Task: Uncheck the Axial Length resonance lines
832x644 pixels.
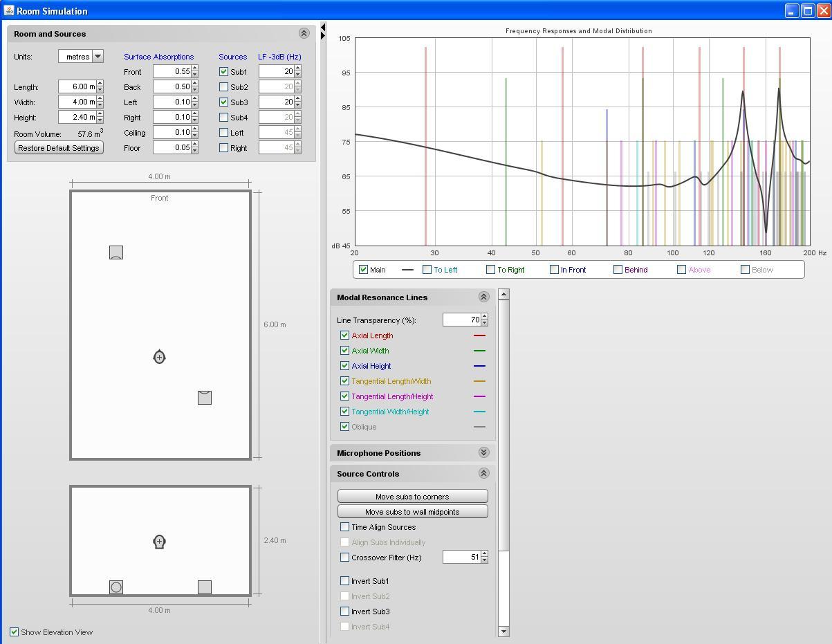Action: [344, 335]
